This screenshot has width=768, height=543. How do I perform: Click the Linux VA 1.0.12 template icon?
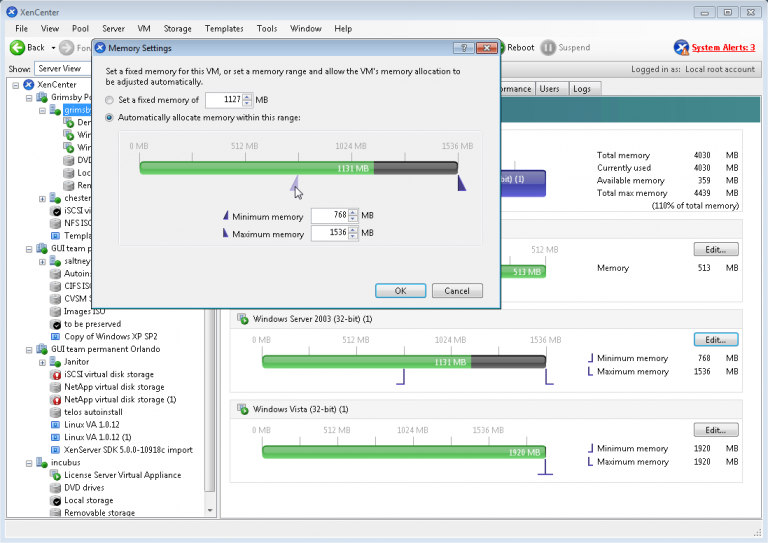click(x=56, y=425)
